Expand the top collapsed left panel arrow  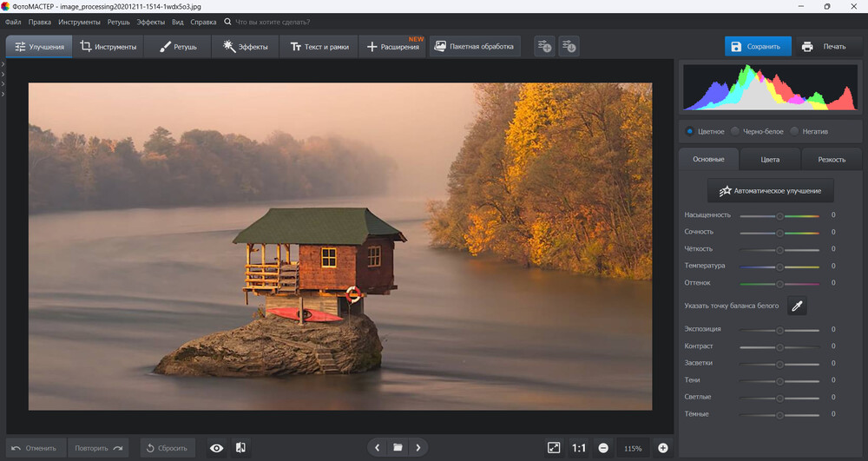point(3,65)
